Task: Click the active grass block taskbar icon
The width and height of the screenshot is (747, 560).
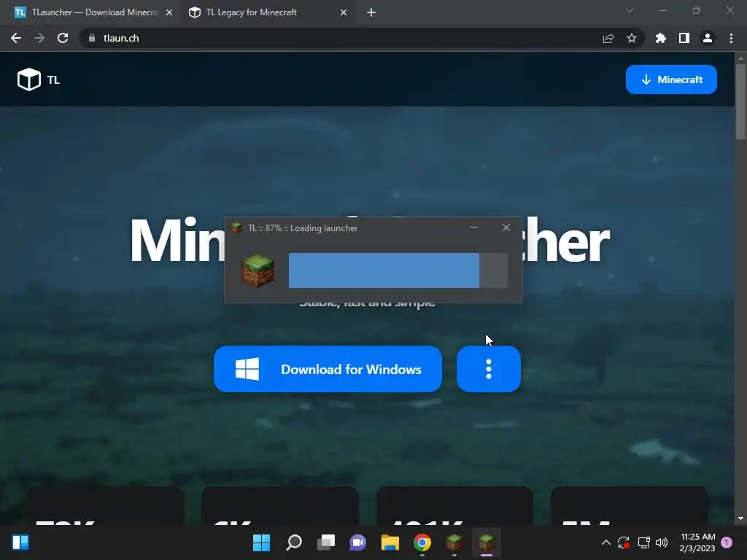Action: coord(487,542)
